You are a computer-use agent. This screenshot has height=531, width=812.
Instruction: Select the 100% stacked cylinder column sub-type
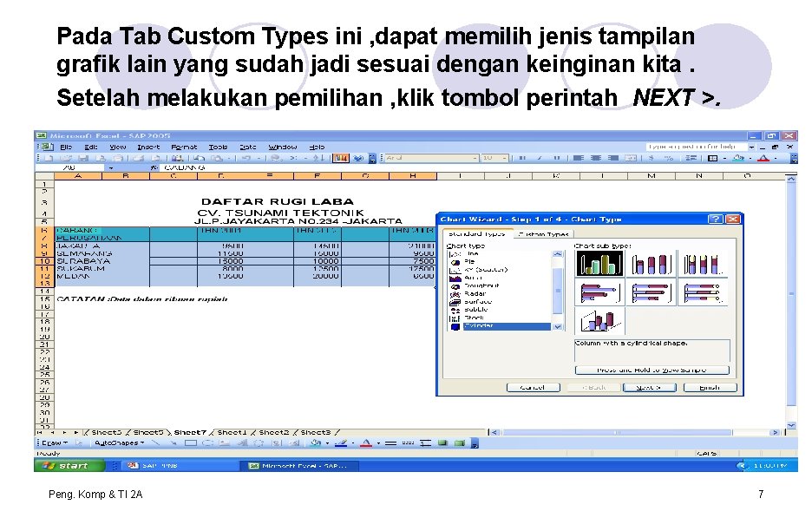(x=703, y=264)
